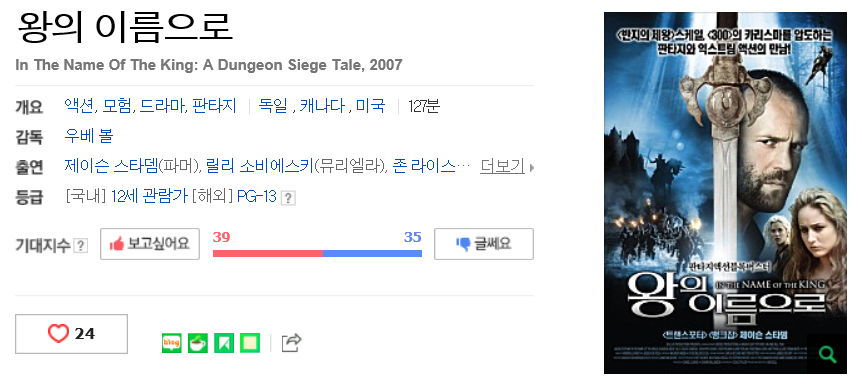Open help icon next to PG-13
The height and width of the screenshot is (385, 862).
pos(288,198)
